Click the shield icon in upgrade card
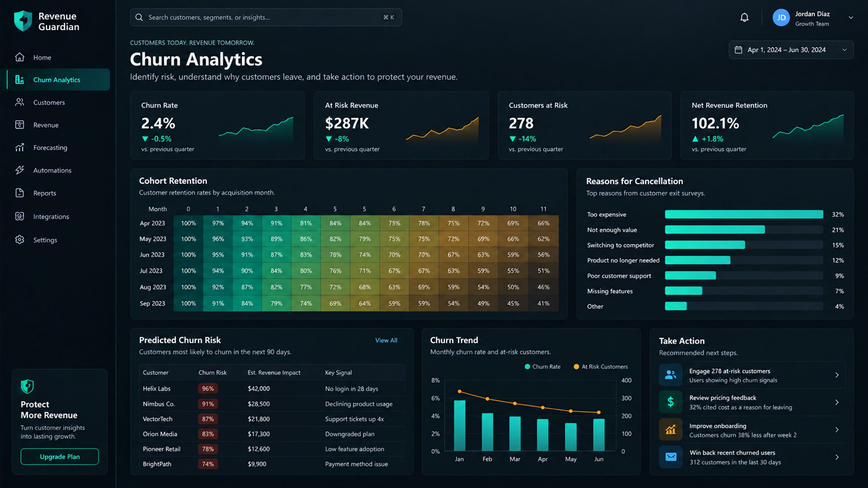This screenshot has height=488, width=868. pos(27,386)
